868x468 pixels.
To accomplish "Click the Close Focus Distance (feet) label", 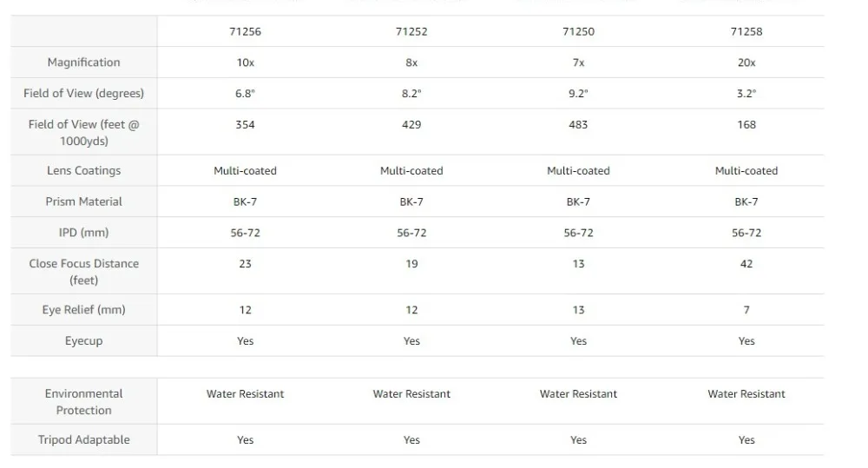I will tap(84, 272).
